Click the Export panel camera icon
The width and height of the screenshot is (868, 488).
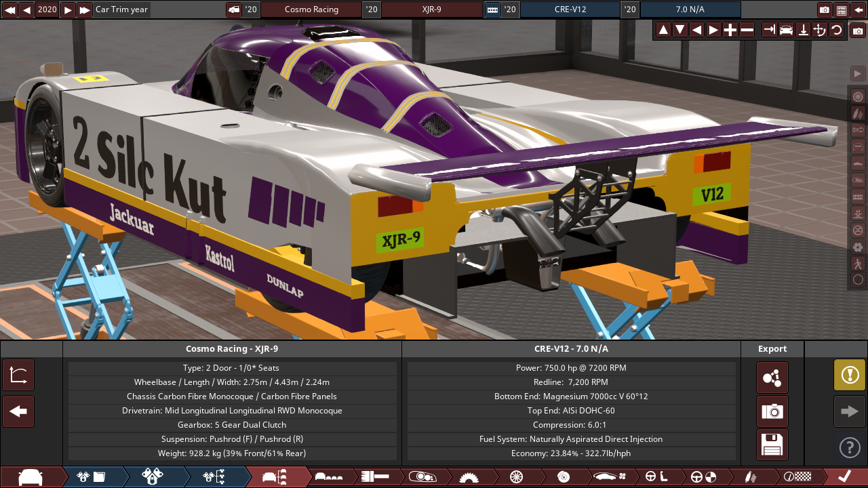pos(772,411)
